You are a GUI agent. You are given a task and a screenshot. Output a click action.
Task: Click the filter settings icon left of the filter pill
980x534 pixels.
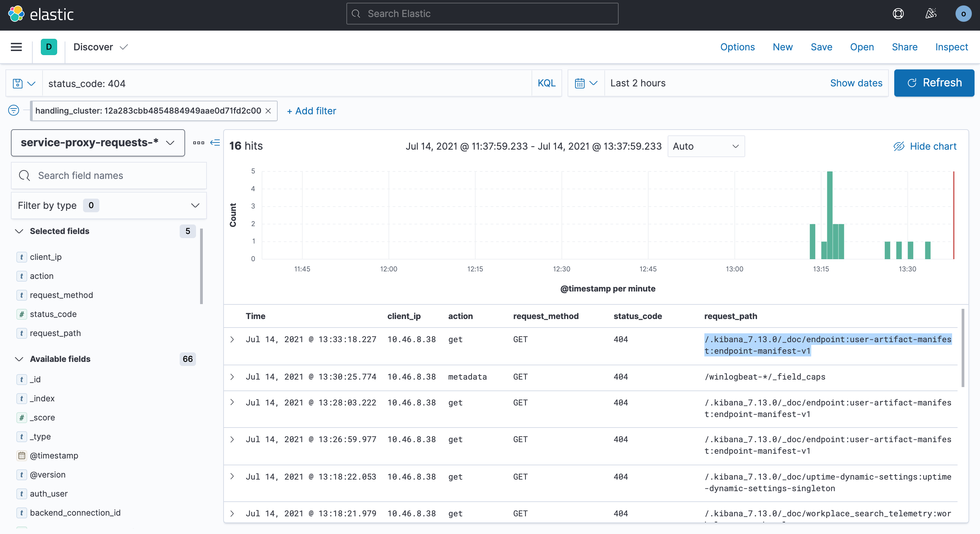click(13, 110)
